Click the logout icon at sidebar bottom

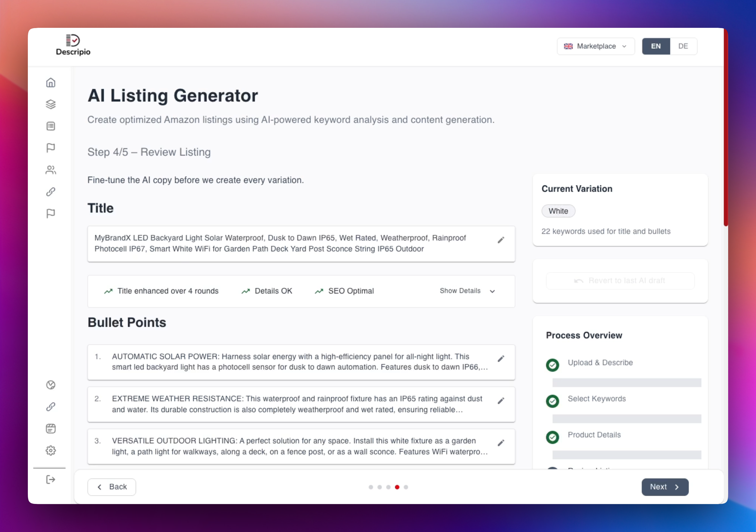51,480
